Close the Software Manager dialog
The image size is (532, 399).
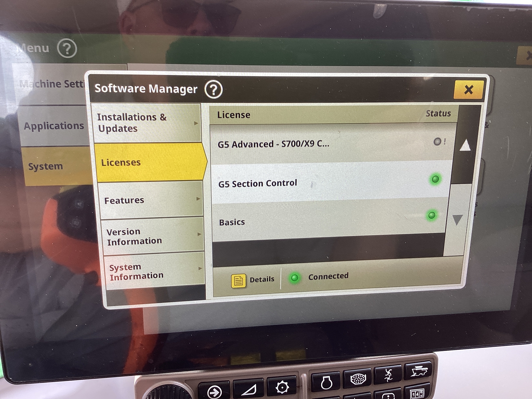468,90
